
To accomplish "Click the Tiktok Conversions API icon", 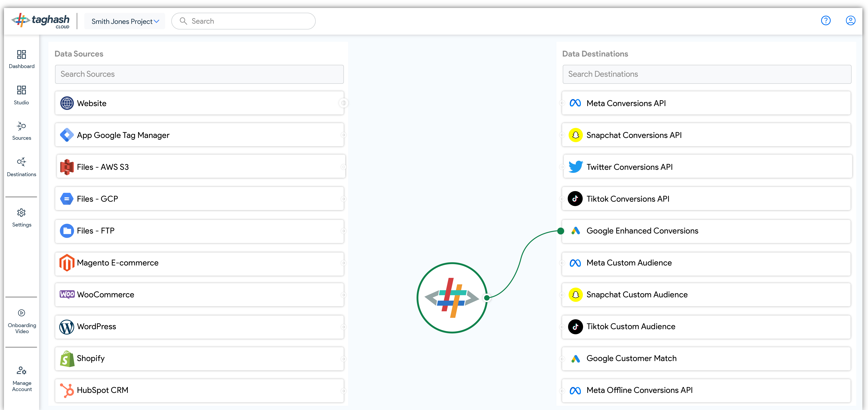I will point(575,199).
